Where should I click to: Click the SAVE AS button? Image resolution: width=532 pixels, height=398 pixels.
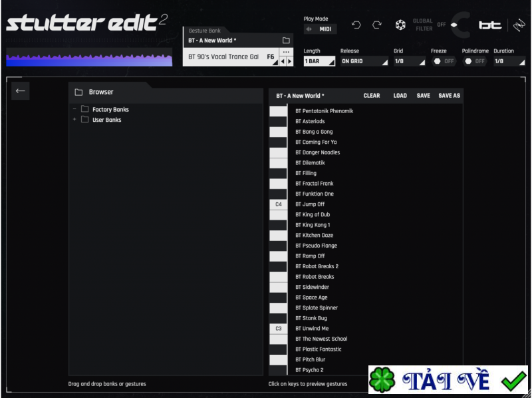point(450,96)
